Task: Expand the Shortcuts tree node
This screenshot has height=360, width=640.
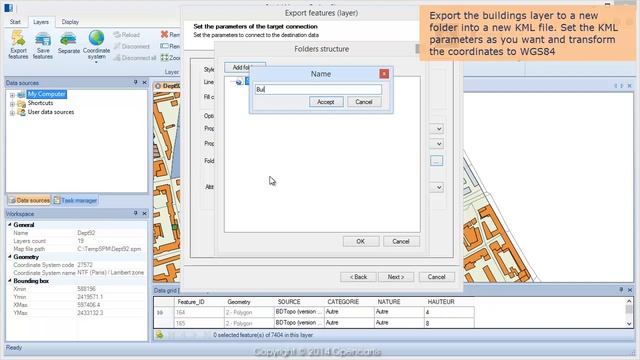Action: tap(12, 104)
